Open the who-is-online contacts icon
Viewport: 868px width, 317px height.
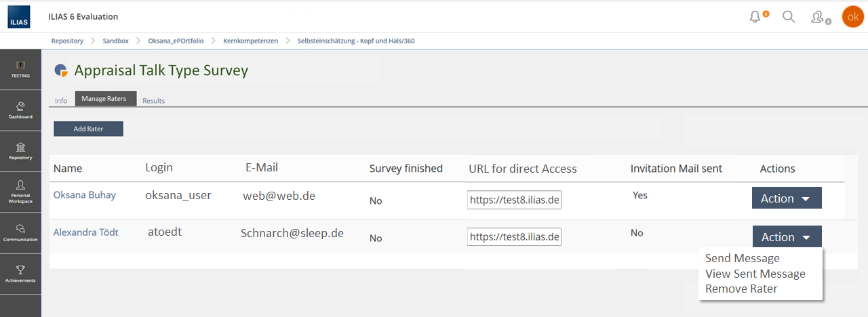tap(818, 17)
